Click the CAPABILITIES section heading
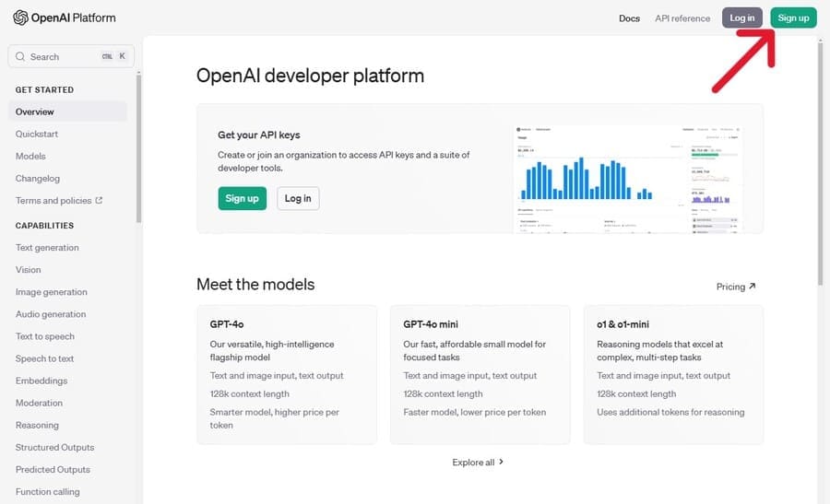The width and height of the screenshot is (830, 504). click(x=44, y=226)
